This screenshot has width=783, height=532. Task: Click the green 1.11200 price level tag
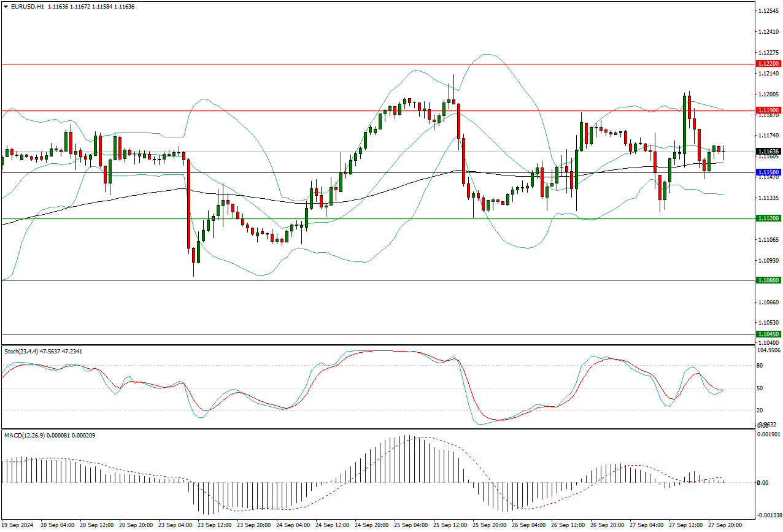coord(768,218)
